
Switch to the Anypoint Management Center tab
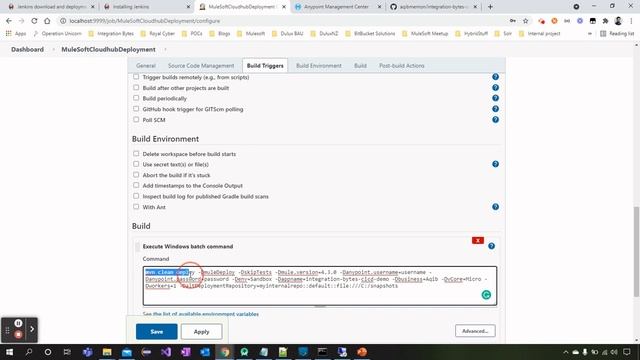coord(337,7)
